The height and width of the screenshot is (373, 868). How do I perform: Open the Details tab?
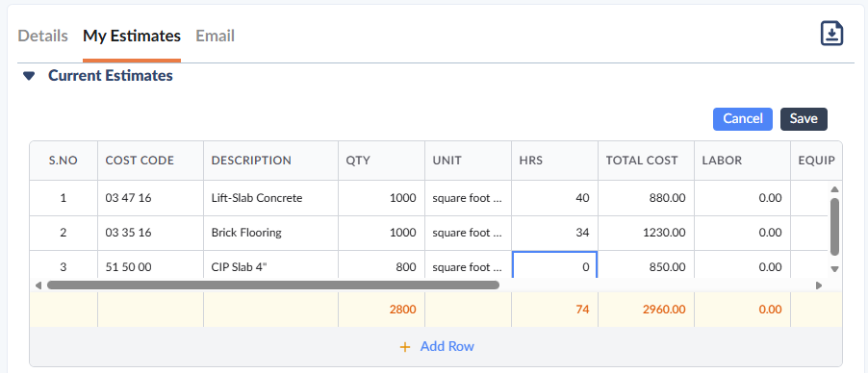click(42, 36)
